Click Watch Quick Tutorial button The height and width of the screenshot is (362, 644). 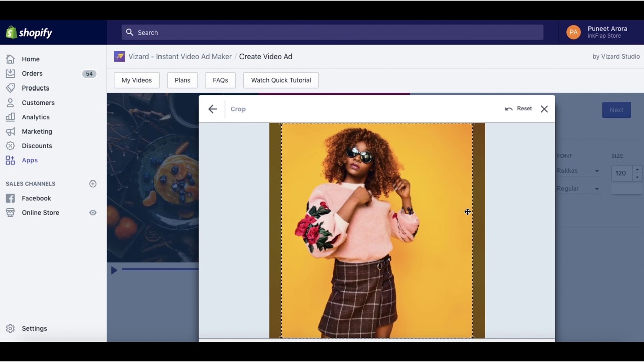pos(281,80)
